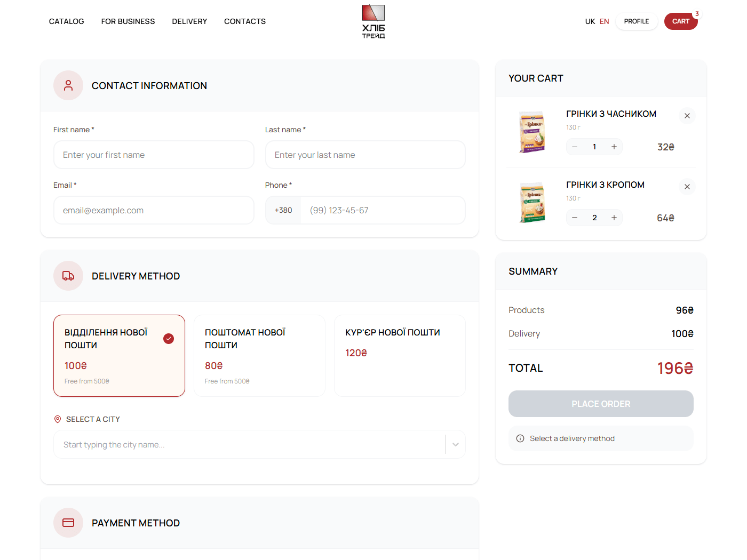The width and height of the screenshot is (747, 560).
Task: Click the checkmark on Відділення Нової Пошти card
Action: 169,339
